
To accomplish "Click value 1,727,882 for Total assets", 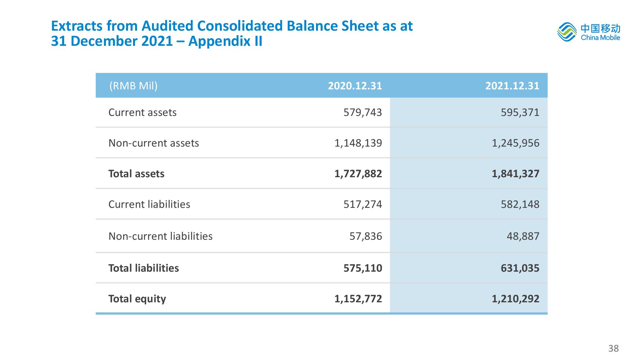I will pyautogui.click(x=358, y=174).
